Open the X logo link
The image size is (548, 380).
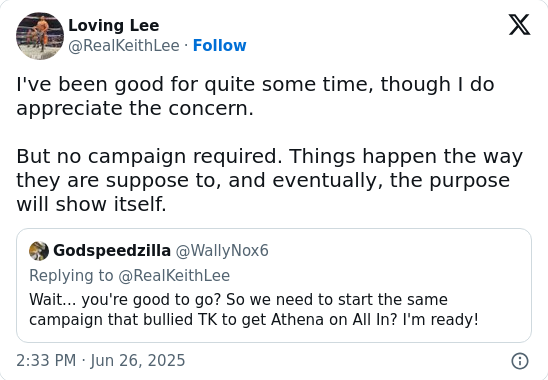pyautogui.click(x=519, y=25)
